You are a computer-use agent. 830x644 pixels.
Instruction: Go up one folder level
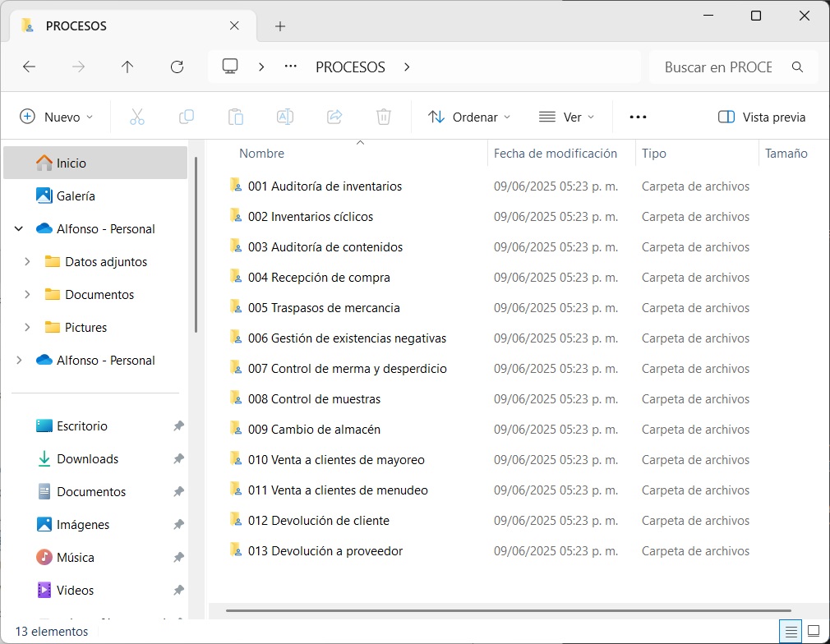tap(127, 67)
